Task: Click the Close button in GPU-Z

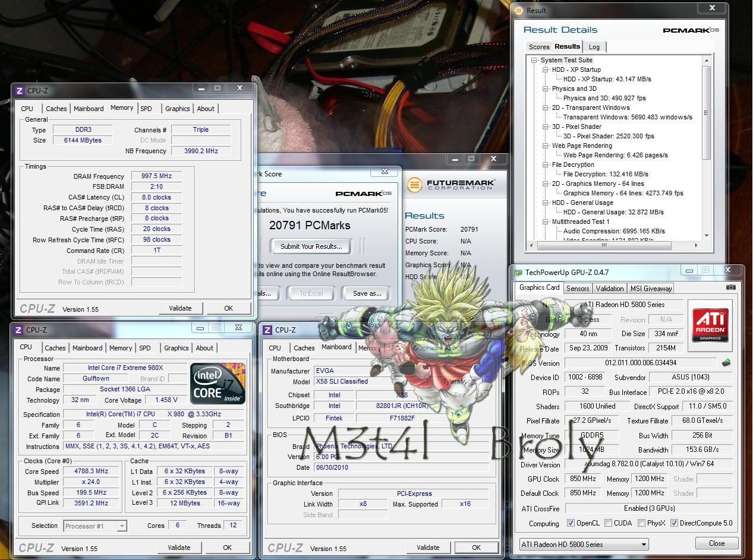Action: (x=717, y=543)
